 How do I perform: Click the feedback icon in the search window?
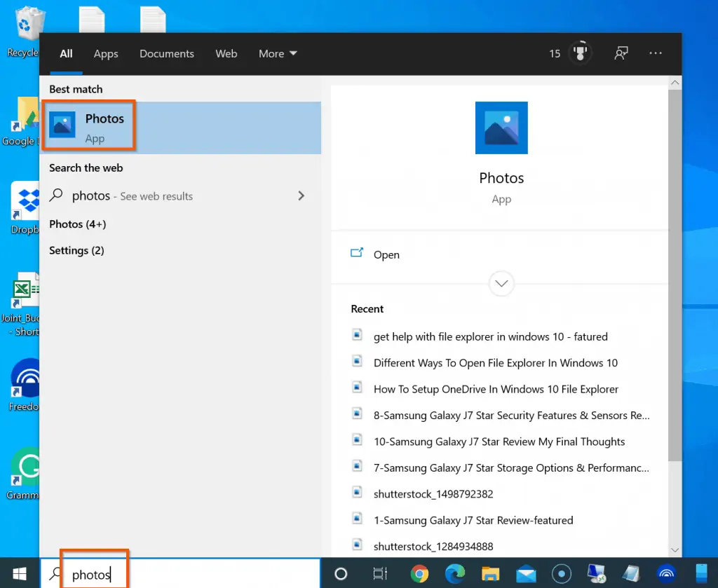(x=621, y=53)
